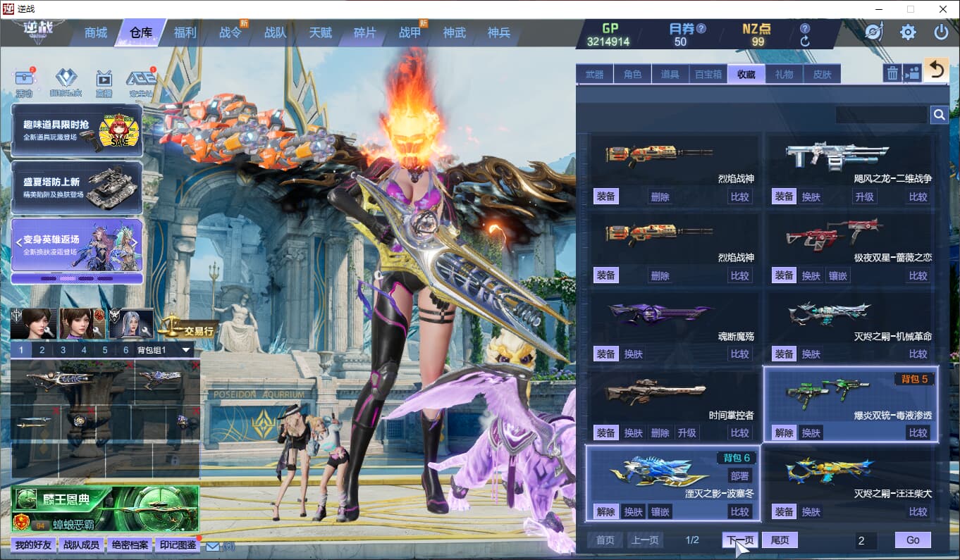Open 我的好友 friends list
This screenshot has width=960, height=560.
pyautogui.click(x=34, y=545)
